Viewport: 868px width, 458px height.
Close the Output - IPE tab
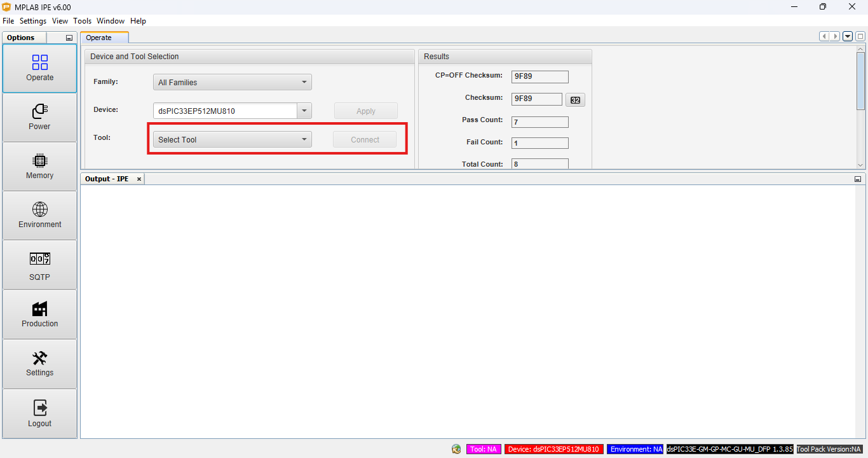coord(139,179)
